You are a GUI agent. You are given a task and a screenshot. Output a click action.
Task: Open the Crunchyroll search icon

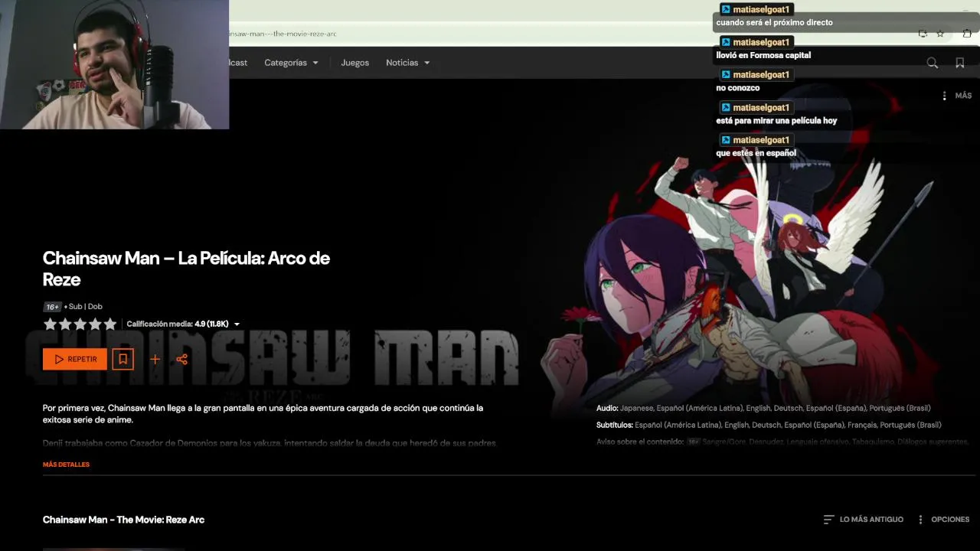(932, 63)
